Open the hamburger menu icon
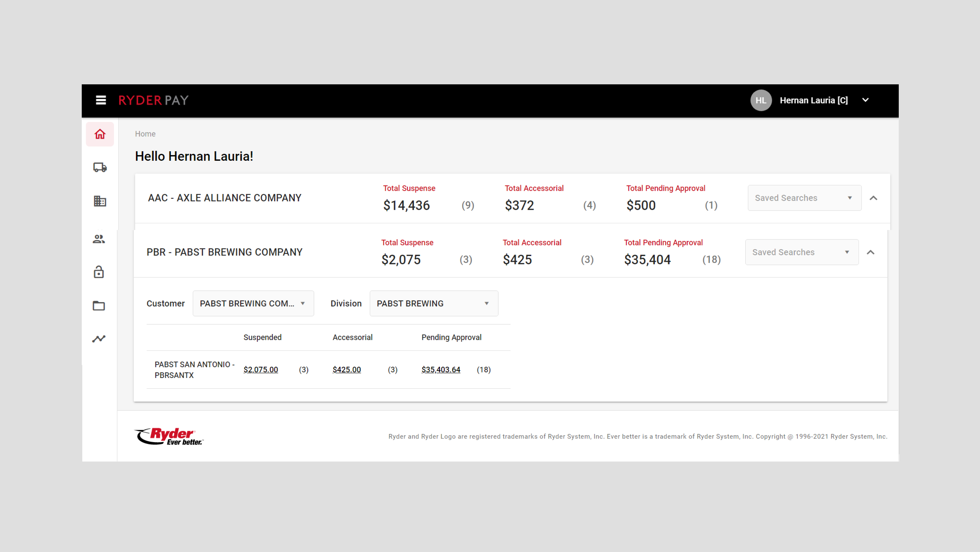Viewport: 980px width, 552px height. pyautogui.click(x=101, y=100)
